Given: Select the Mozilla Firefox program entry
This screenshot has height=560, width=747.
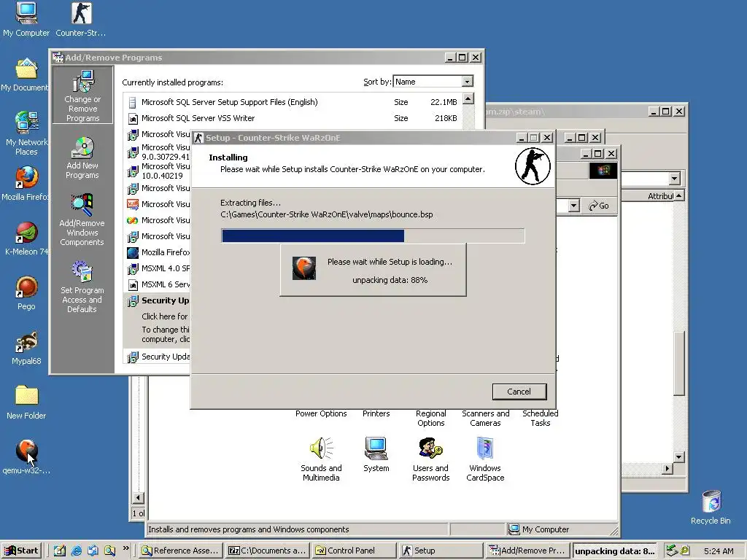Looking at the screenshot, I should (158, 252).
